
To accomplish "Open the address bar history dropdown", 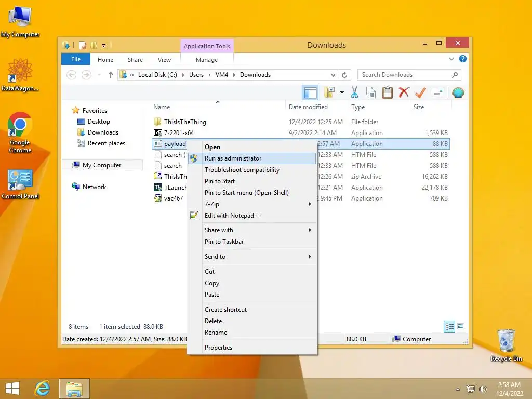I will coord(333,75).
